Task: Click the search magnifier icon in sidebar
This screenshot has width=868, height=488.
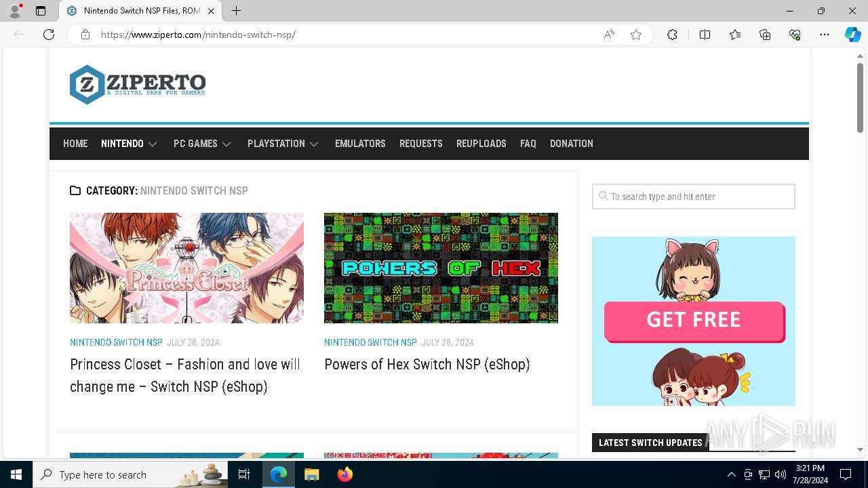Action: [603, 197]
